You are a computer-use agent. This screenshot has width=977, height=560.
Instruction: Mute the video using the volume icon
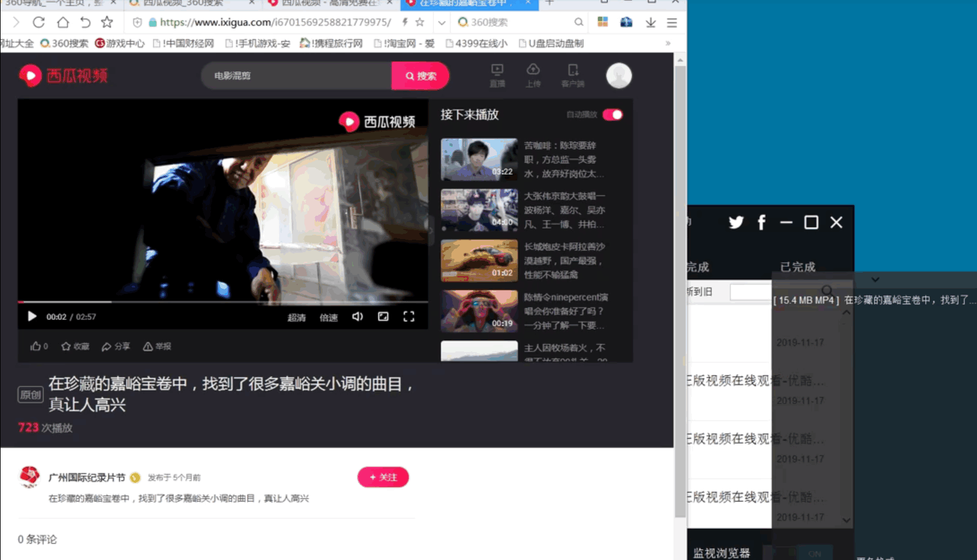click(358, 317)
